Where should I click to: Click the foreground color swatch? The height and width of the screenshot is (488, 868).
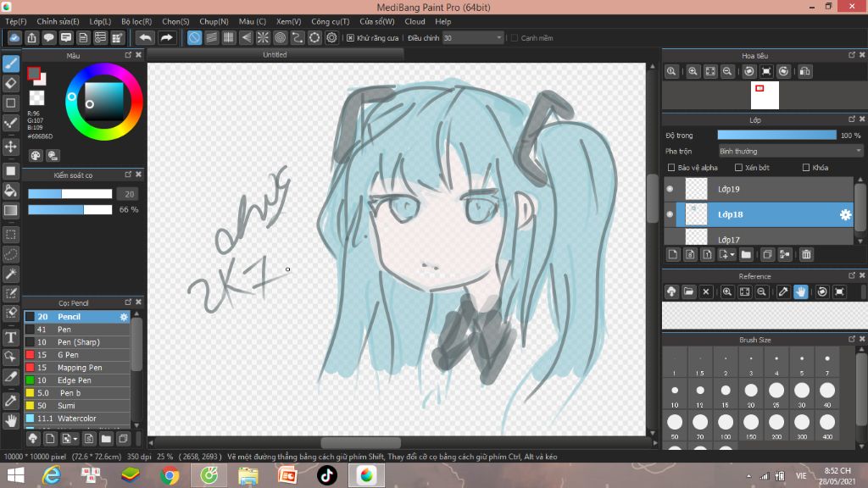click(34, 74)
